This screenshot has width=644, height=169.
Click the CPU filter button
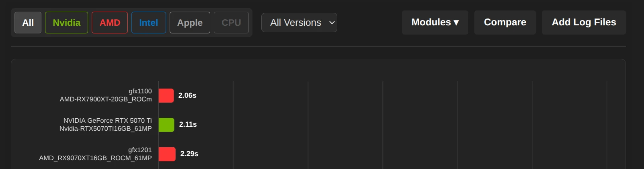click(231, 23)
